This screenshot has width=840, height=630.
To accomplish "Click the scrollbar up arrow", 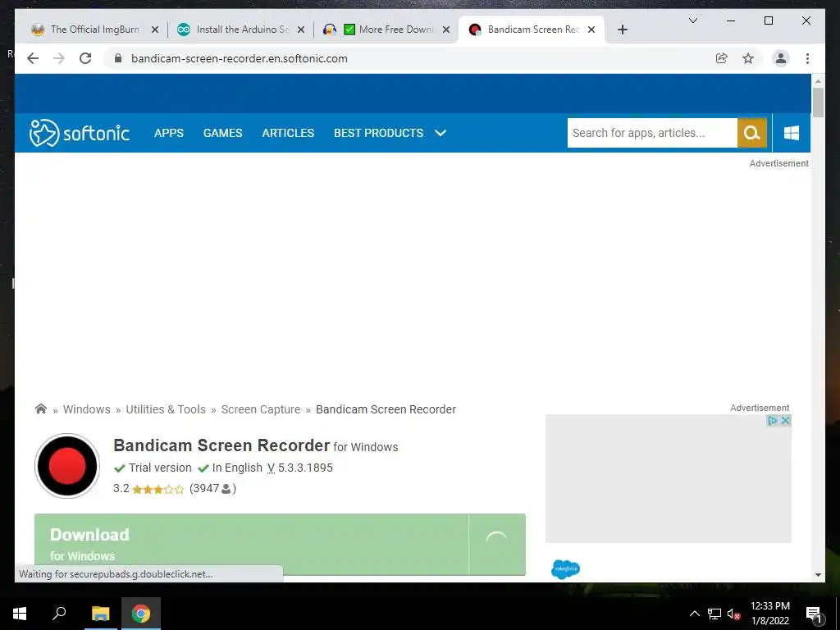I will (818, 81).
